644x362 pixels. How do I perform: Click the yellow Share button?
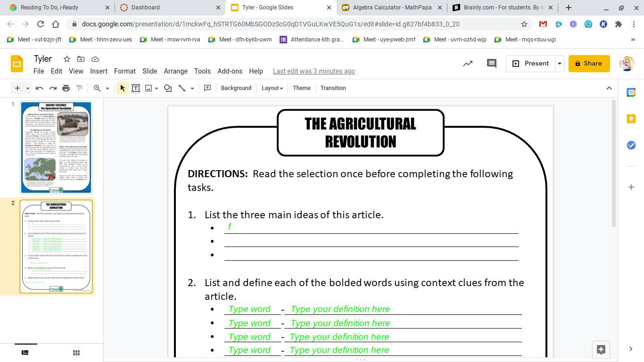tap(589, 64)
